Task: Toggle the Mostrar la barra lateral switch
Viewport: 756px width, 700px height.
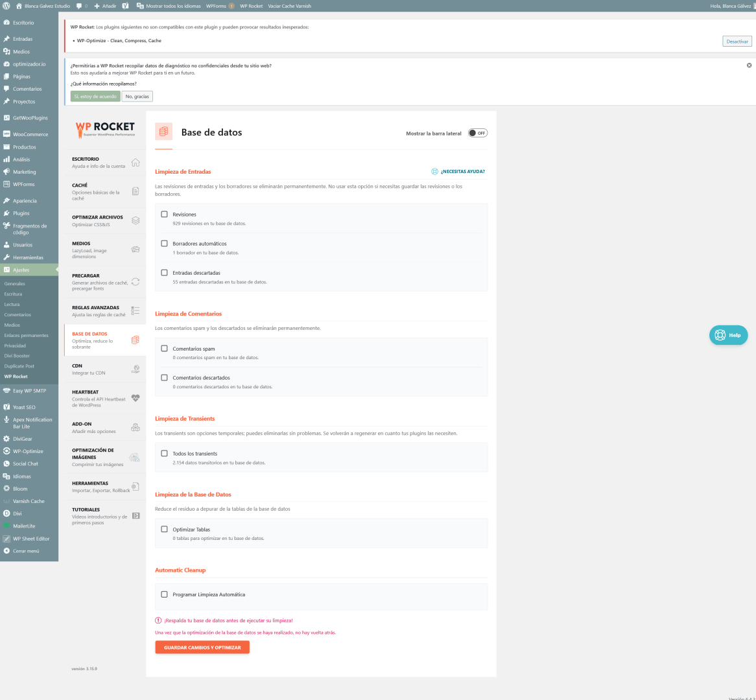Action: pyautogui.click(x=478, y=133)
